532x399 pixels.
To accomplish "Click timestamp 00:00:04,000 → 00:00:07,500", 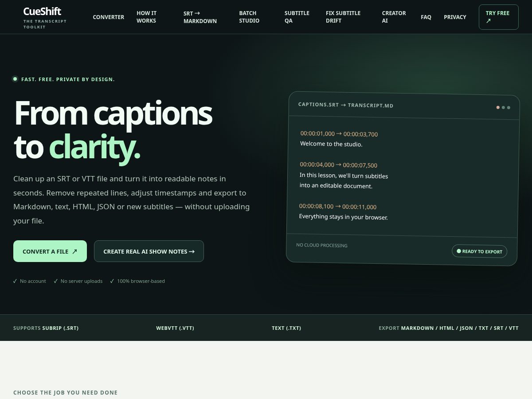I will point(339,165).
